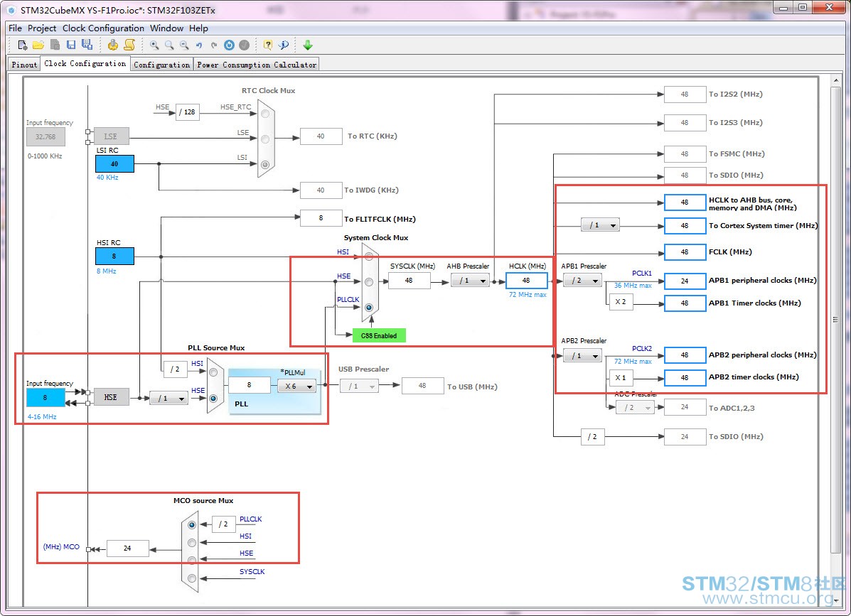Select LSI in RTC Clock Mux
Viewport: 851px width, 616px height.
tap(265, 164)
